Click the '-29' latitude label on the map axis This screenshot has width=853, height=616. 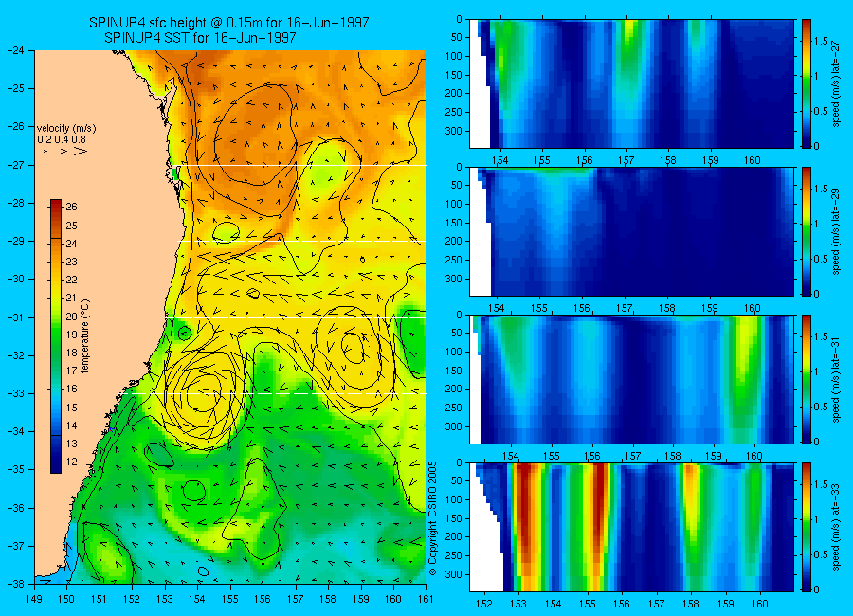pyautogui.click(x=15, y=241)
